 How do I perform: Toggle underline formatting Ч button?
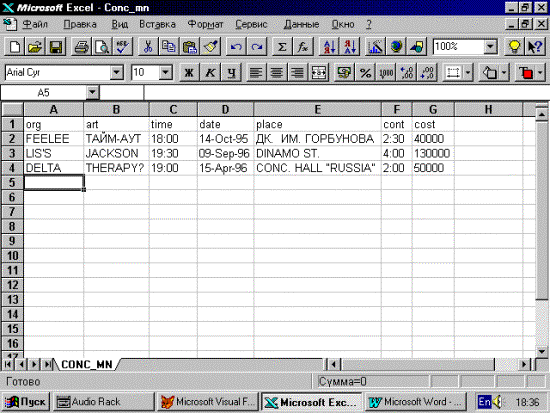tap(231, 73)
